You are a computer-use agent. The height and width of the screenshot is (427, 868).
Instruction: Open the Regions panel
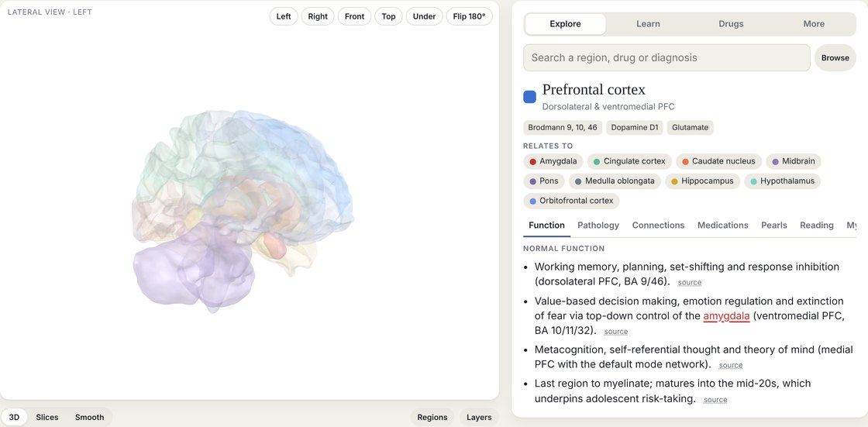tap(432, 418)
